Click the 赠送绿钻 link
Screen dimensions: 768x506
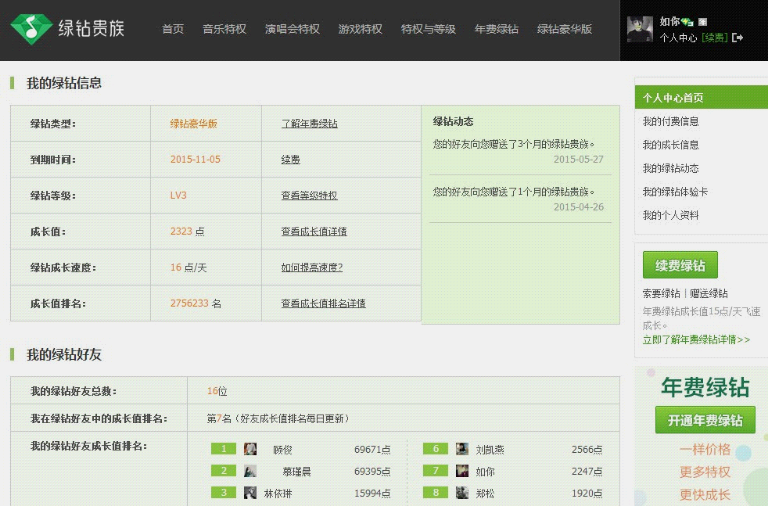pos(709,293)
